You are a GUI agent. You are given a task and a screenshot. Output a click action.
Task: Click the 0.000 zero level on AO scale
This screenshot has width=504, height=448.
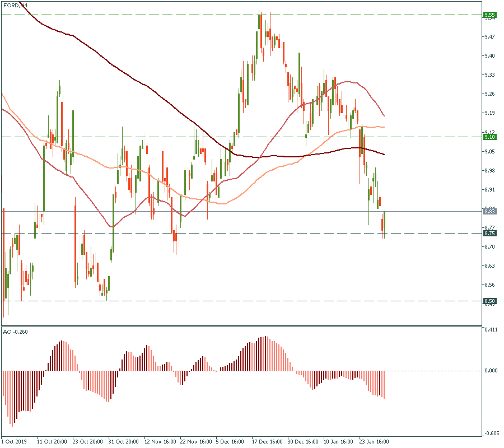click(x=491, y=371)
